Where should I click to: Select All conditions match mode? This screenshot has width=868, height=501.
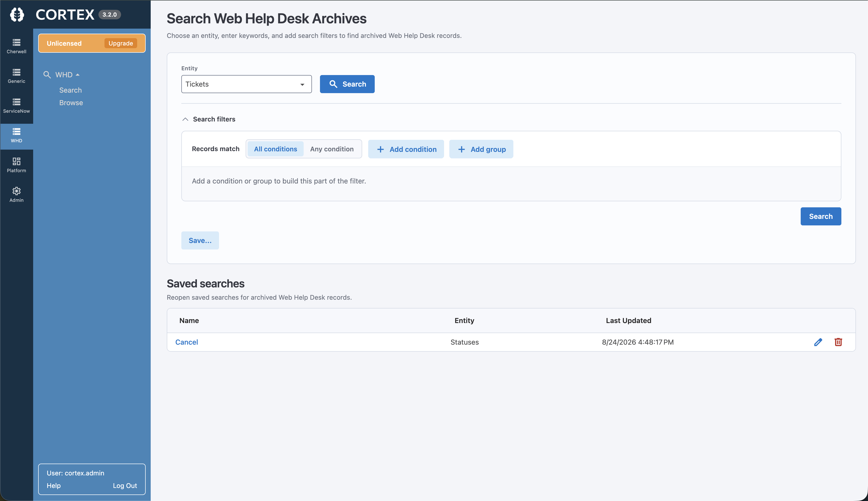tap(276, 149)
